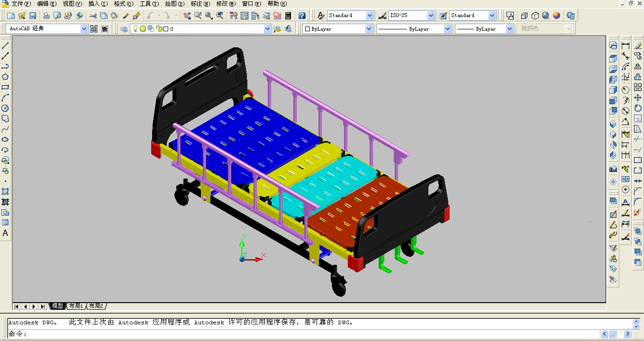Toggle layer on/off lightbulb icon
This screenshot has height=341, width=644.
(135, 29)
